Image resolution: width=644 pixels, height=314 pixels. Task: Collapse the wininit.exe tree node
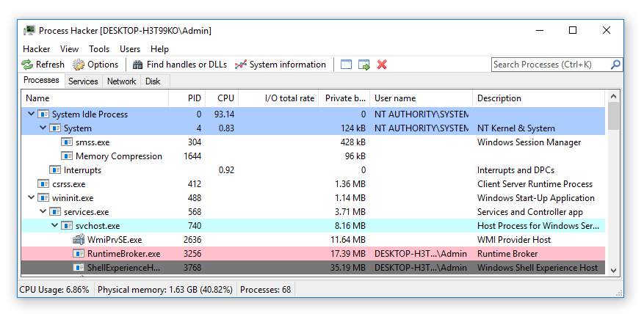click(x=31, y=198)
